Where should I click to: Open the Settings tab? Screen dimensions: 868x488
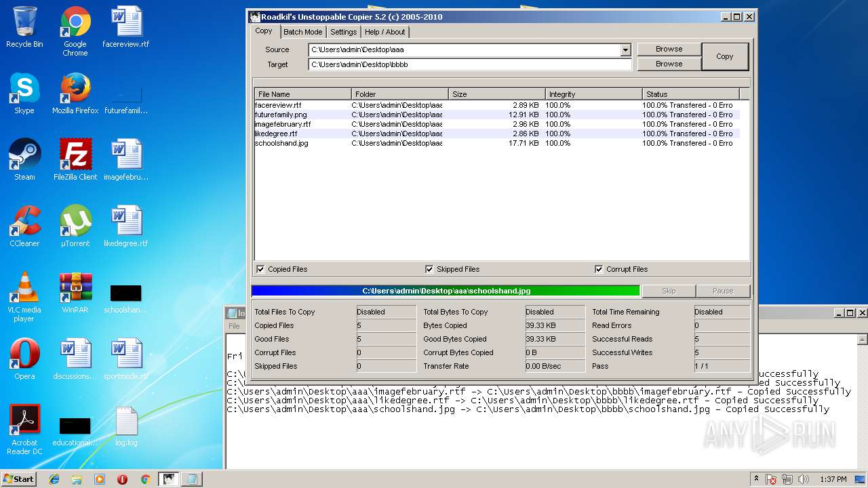343,32
